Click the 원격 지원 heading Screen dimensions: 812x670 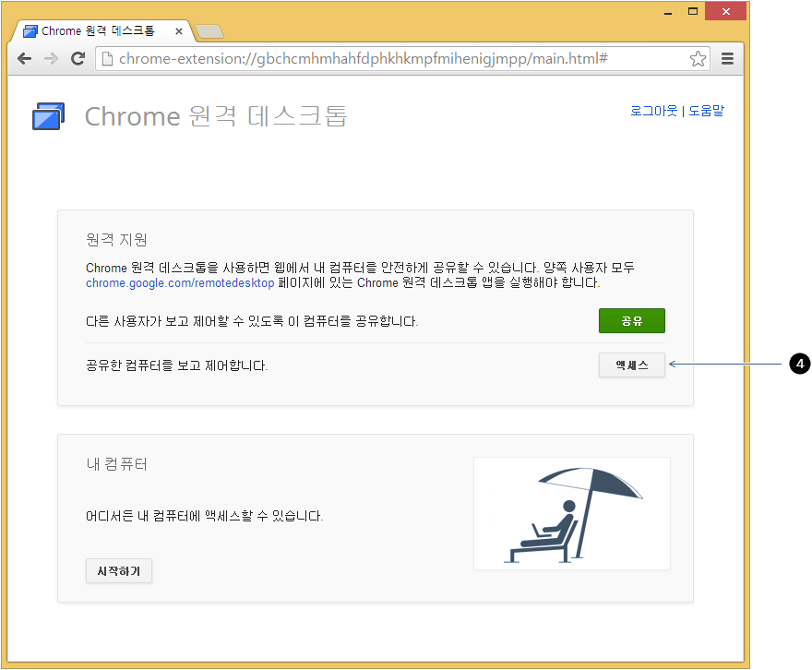(x=116, y=239)
